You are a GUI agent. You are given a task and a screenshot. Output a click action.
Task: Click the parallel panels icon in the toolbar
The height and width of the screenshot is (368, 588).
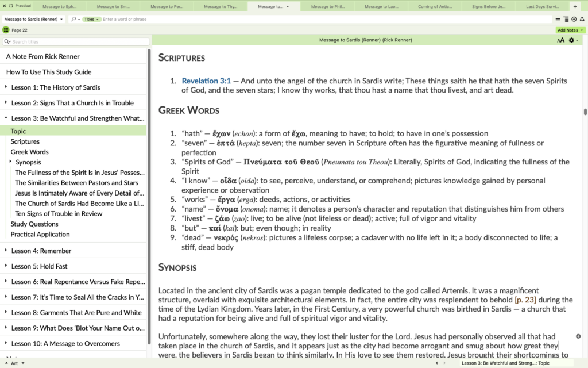point(558,19)
